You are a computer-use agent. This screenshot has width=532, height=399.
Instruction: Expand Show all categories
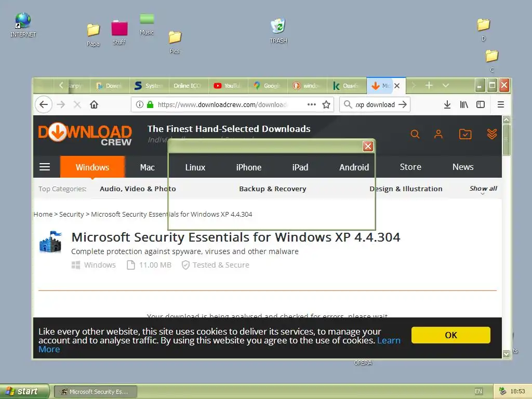click(x=483, y=189)
